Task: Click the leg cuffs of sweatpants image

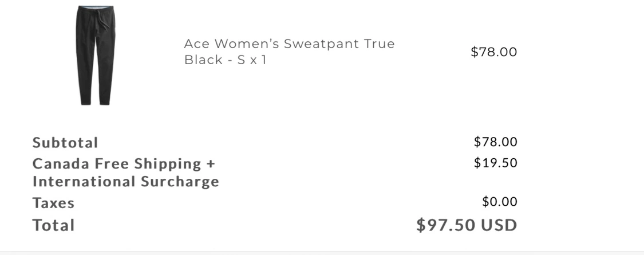Action: [x=95, y=101]
